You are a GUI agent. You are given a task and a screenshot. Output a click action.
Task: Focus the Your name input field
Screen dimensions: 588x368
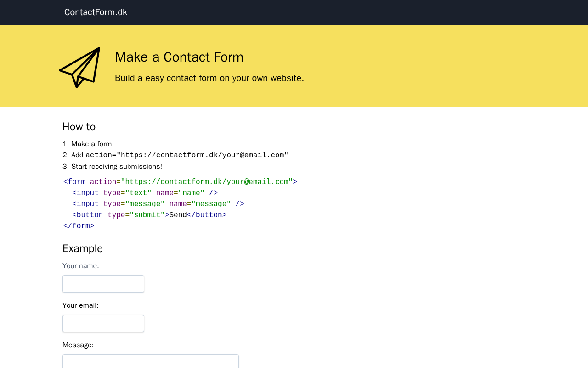(103, 284)
